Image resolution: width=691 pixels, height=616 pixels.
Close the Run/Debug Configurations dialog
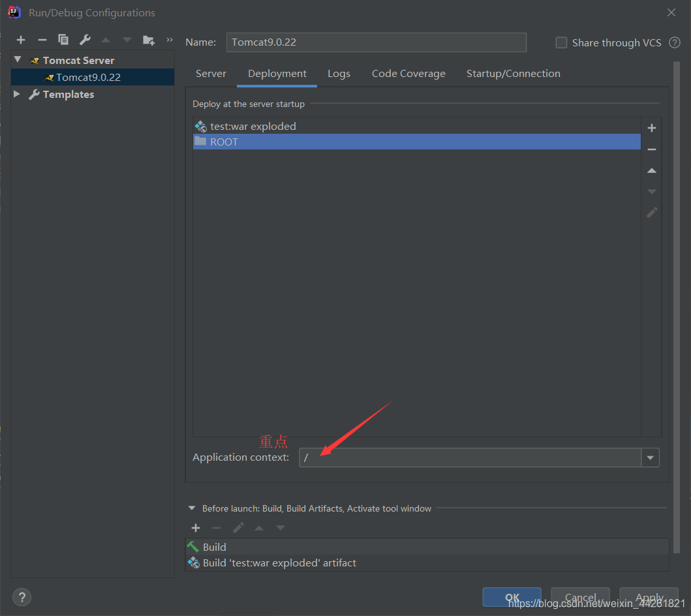coord(671,13)
